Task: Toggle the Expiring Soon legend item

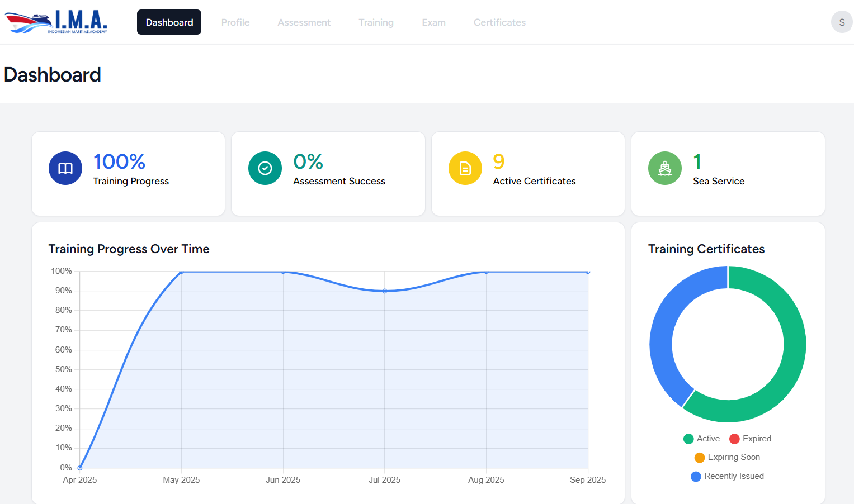Action: click(727, 457)
